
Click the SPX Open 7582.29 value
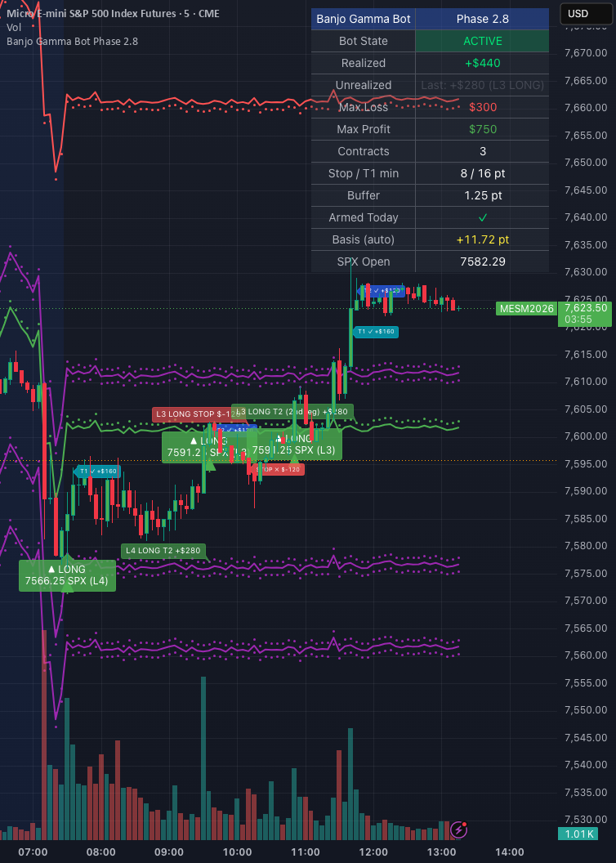point(482,262)
